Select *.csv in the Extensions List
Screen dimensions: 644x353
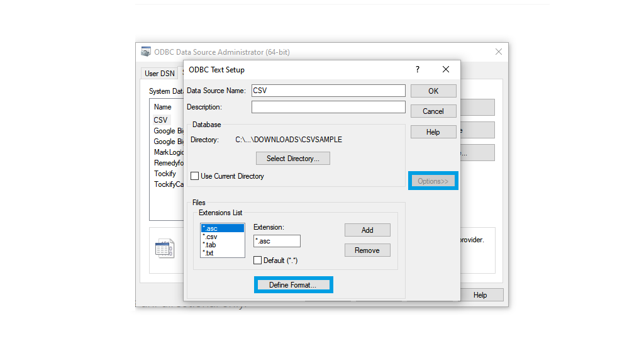tap(210, 237)
